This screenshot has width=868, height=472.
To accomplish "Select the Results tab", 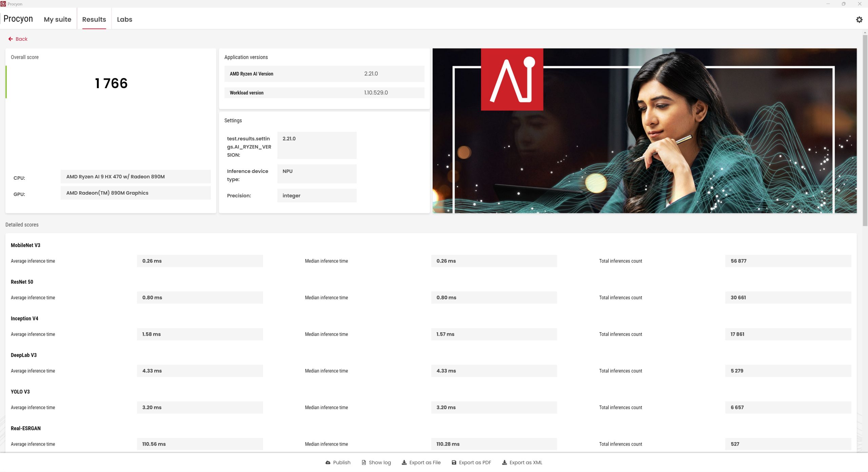I will [x=94, y=19].
